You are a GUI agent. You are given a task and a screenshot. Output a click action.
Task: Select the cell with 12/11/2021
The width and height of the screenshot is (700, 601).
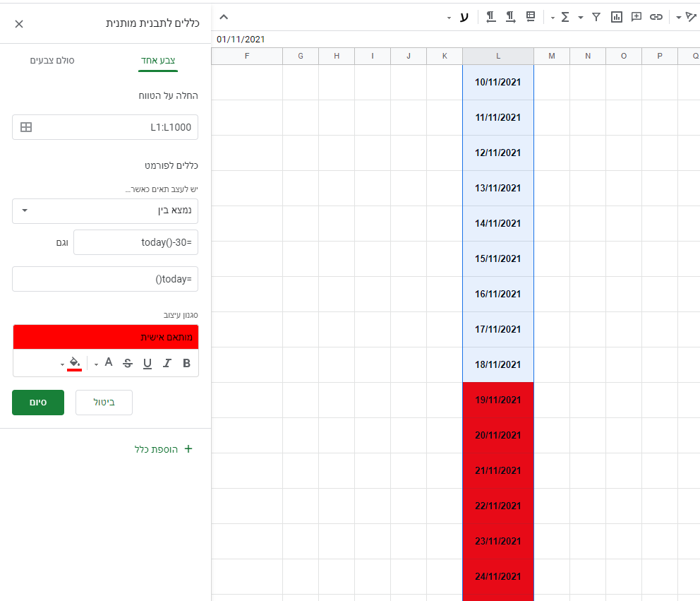click(x=498, y=153)
